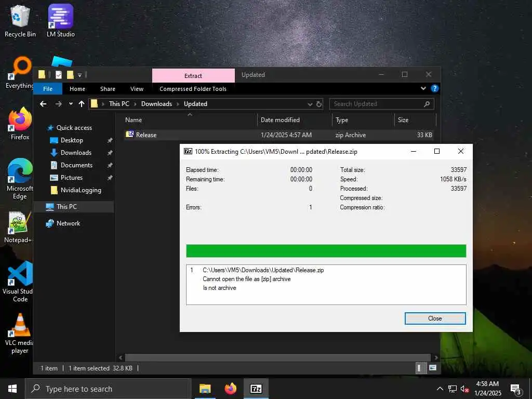Viewport: 532px width, 399px height.
Task: Expand the address bar history dropdown
Action: click(x=310, y=104)
